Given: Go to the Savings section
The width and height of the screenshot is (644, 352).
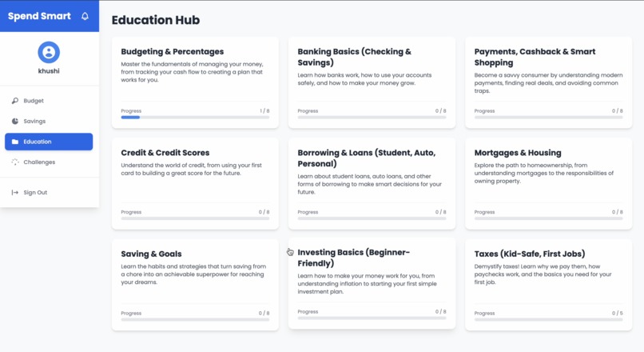Looking at the screenshot, I should (49, 122).
